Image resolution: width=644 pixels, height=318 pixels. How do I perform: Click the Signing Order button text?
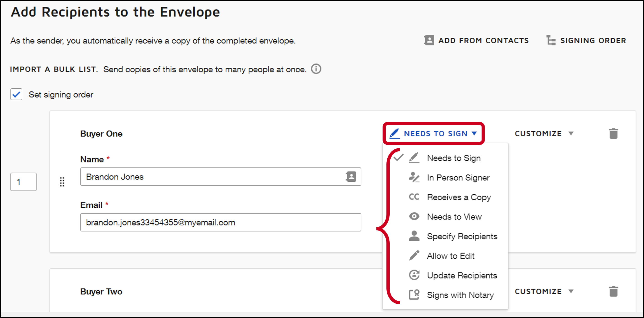click(593, 41)
